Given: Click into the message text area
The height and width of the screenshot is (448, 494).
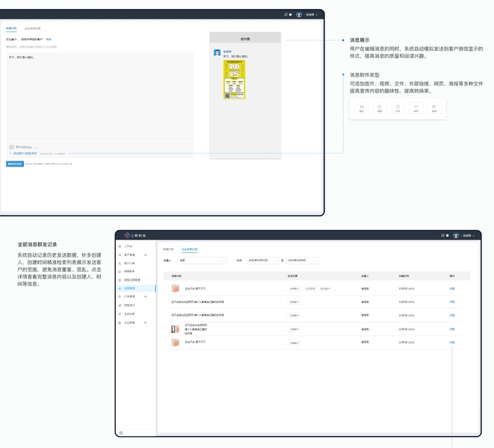Looking at the screenshot, I should coord(99,96).
